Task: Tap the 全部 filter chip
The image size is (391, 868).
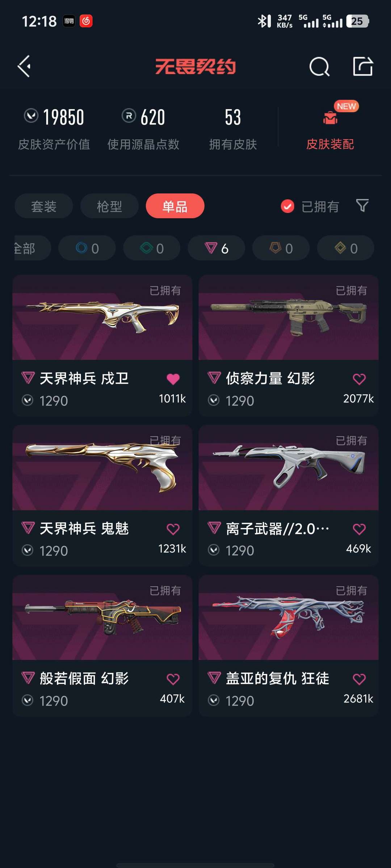Action: tap(32, 248)
